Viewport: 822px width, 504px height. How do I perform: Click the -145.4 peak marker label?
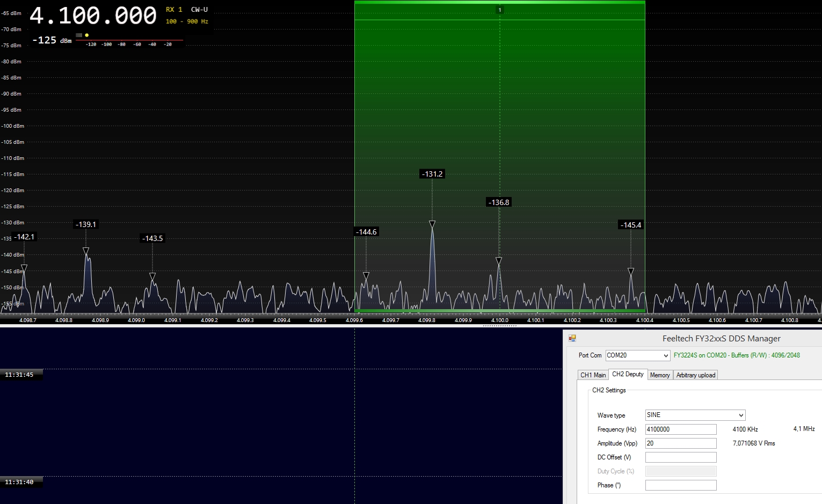(631, 225)
